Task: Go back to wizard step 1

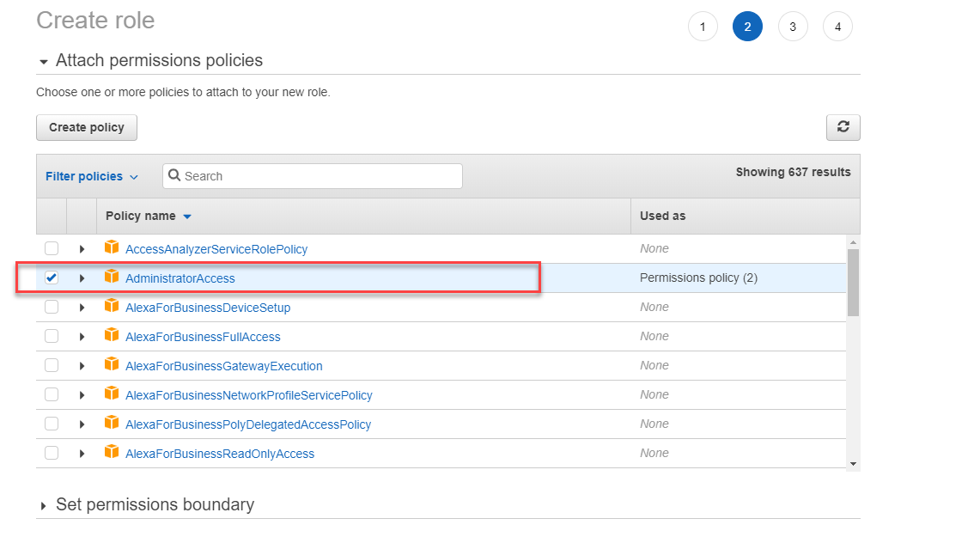Action: [x=703, y=27]
